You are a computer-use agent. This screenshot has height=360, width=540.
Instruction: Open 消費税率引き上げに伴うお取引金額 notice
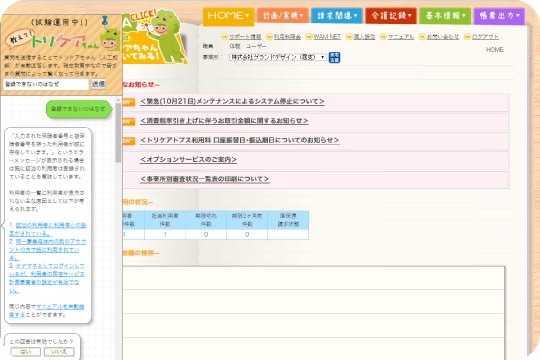click(x=224, y=121)
